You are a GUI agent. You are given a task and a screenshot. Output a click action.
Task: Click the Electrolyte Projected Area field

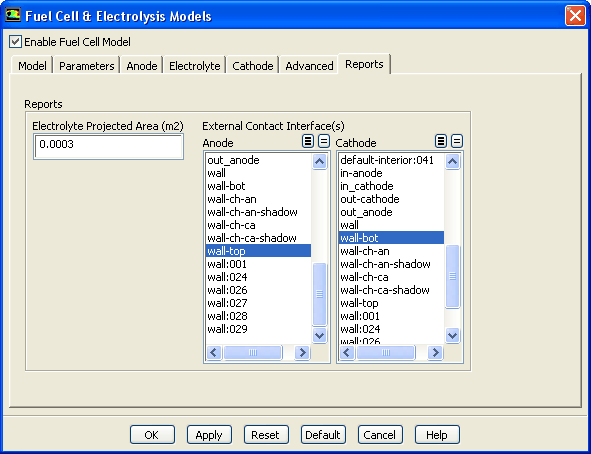109,147
